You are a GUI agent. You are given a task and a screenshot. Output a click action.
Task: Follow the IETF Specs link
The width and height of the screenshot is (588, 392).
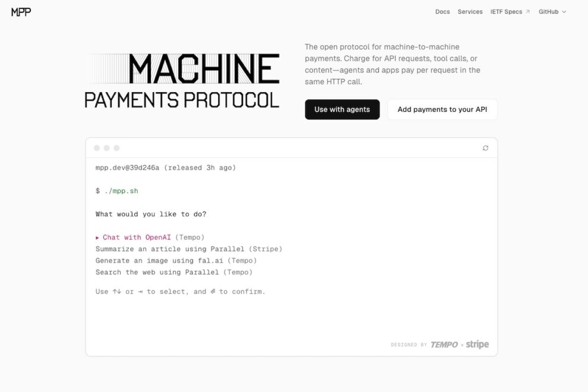506,11
